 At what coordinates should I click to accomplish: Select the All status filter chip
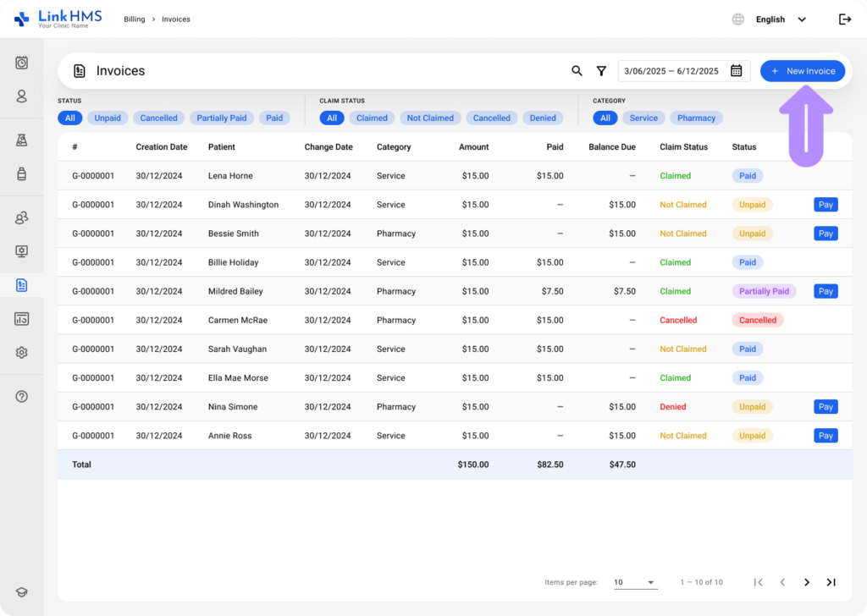[70, 118]
